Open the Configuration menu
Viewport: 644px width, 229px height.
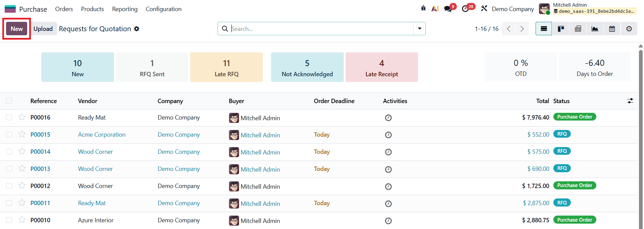[x=164, y=9]
